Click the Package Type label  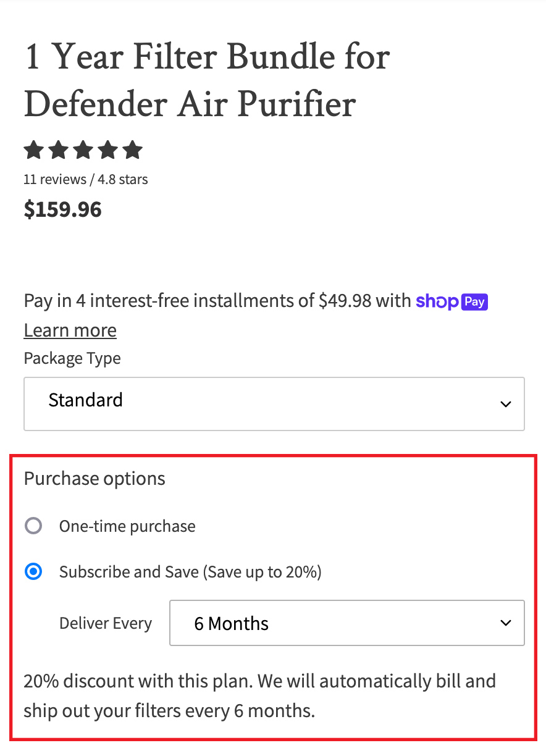coord(72,358)
